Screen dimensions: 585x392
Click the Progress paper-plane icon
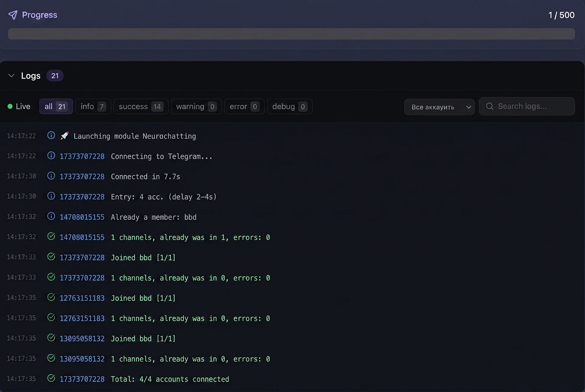pyautogui.click(x=13, y=15)
